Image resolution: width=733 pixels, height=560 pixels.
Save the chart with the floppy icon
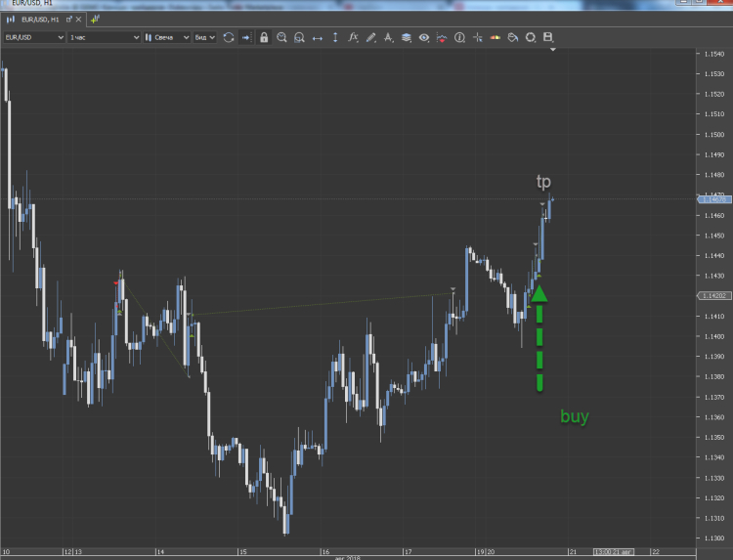548,37
